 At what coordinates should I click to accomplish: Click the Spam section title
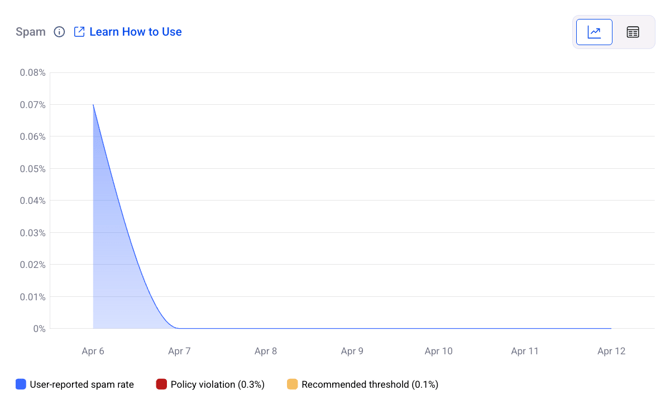coord(31,32)
